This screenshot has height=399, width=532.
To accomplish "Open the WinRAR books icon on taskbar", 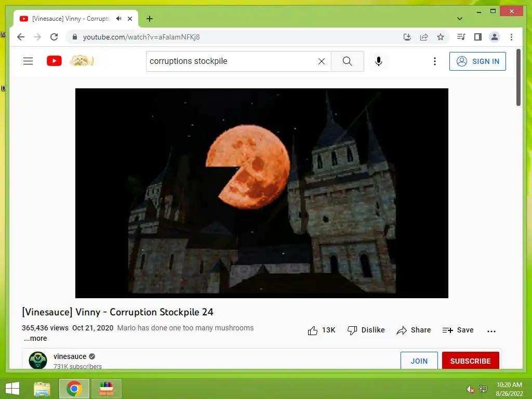I will pyautogui.click(x=106, y=389).
